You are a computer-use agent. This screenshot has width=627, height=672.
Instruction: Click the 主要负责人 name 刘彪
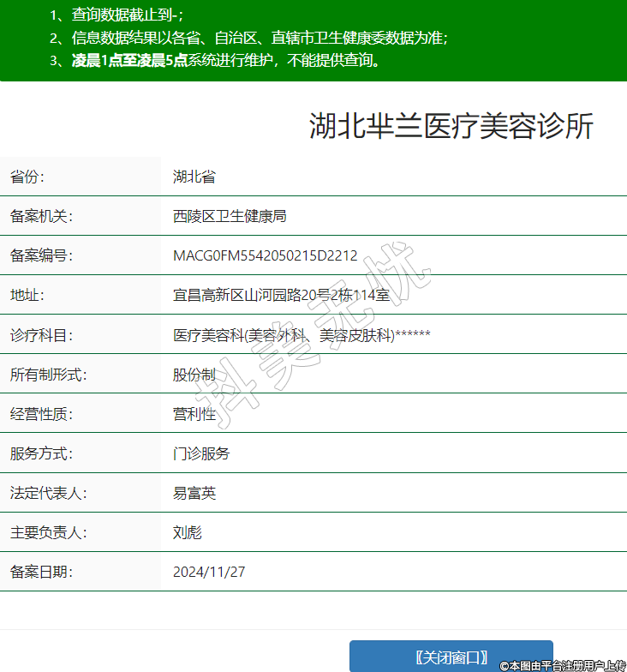coord(187,532)
